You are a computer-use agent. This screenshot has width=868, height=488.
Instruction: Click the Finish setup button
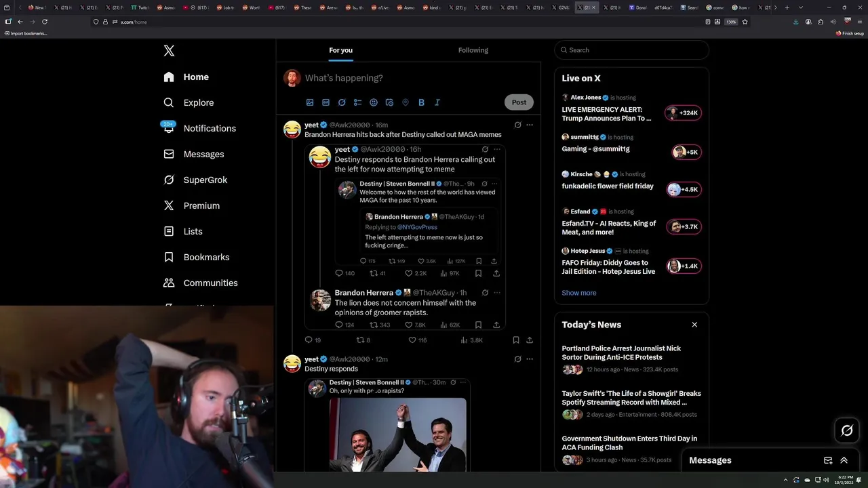tap(850, 33)
